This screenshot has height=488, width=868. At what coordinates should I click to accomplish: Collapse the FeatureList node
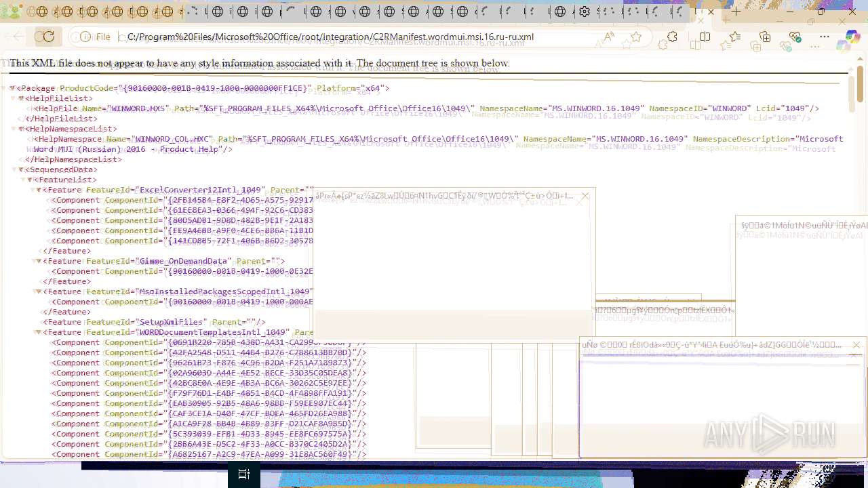(30, 180)
